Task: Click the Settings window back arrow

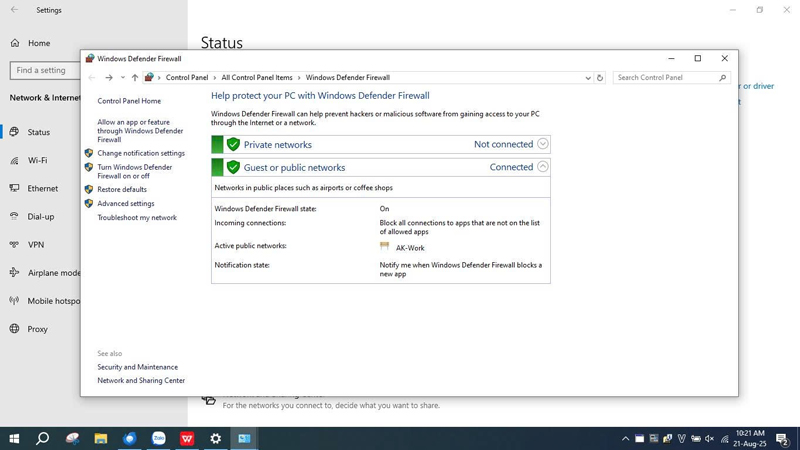Action: point(14,10)
